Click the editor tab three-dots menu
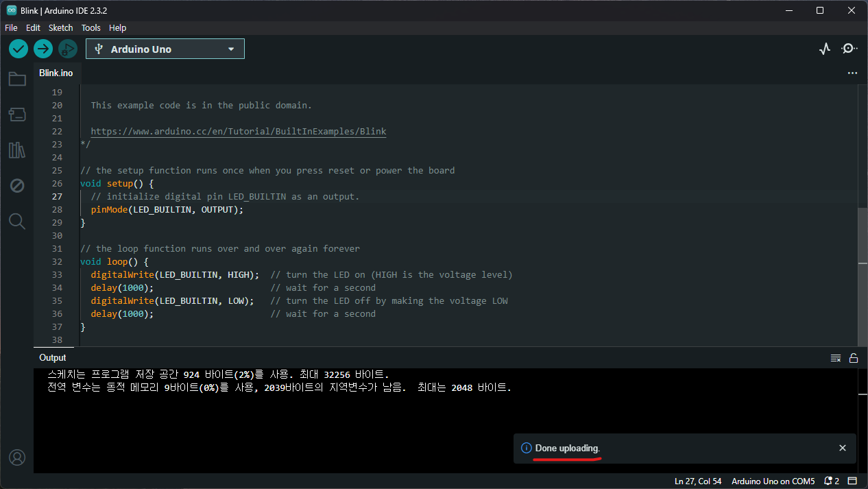Screen dimensions: 868x489 [852, 73]
